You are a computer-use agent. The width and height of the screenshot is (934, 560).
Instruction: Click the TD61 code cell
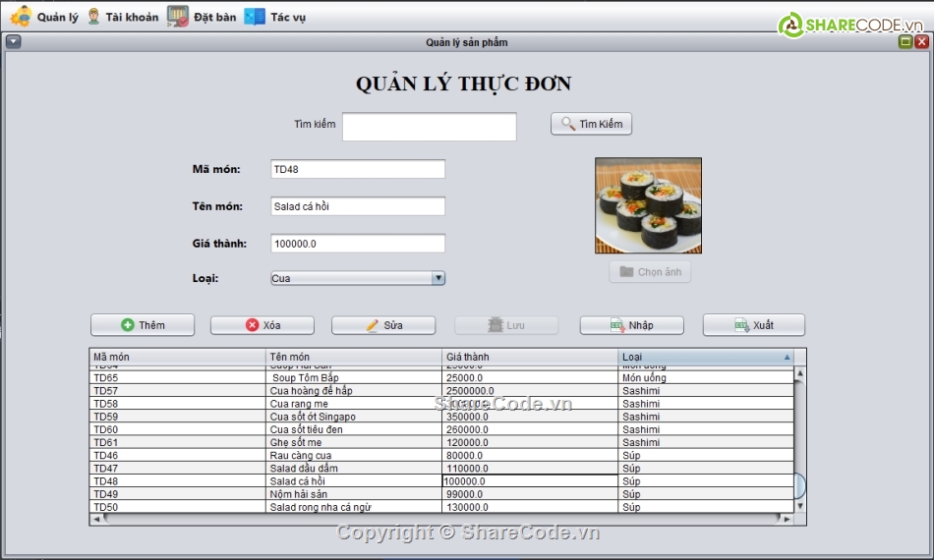178,442
